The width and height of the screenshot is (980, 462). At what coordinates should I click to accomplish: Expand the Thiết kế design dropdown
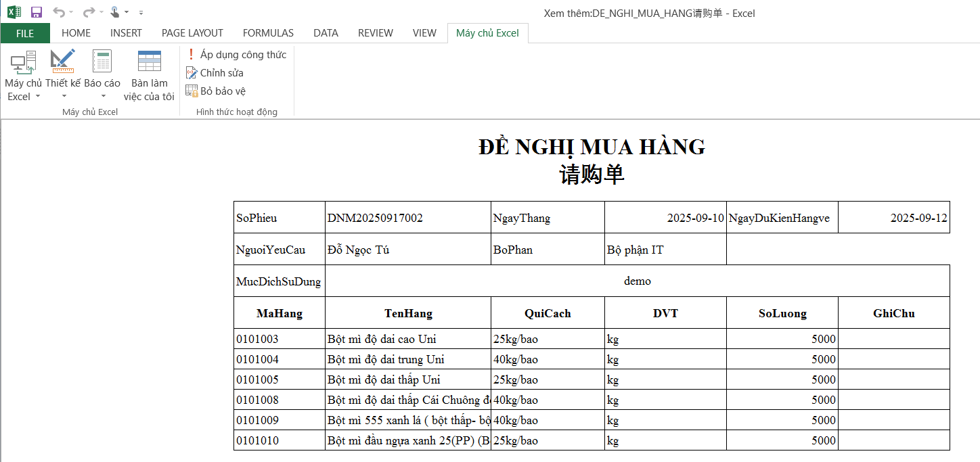pyautogui.click(x=63, y=96)
